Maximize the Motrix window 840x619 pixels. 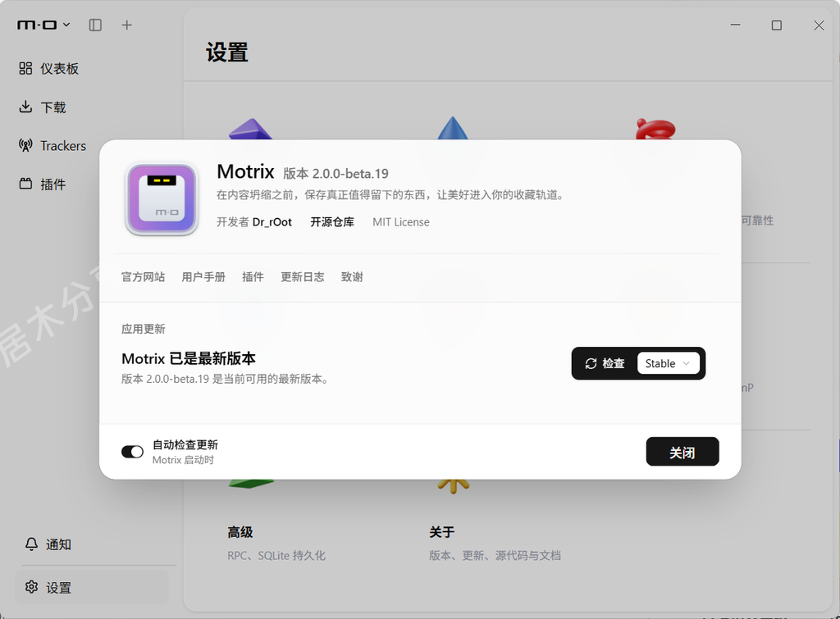click(777, 25)
